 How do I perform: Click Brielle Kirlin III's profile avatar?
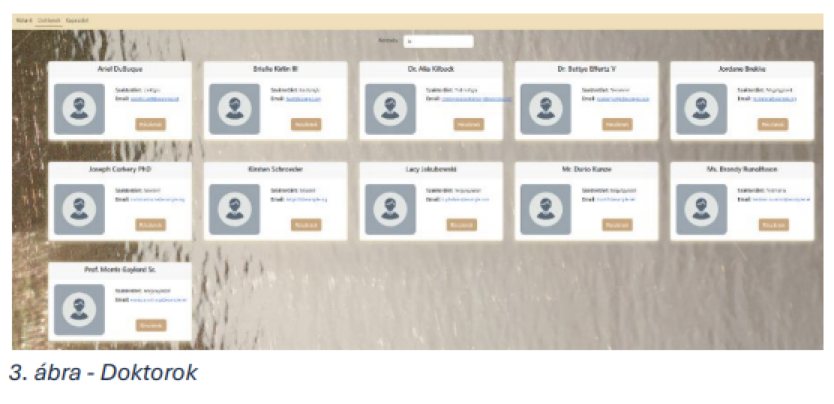[235, 109]
